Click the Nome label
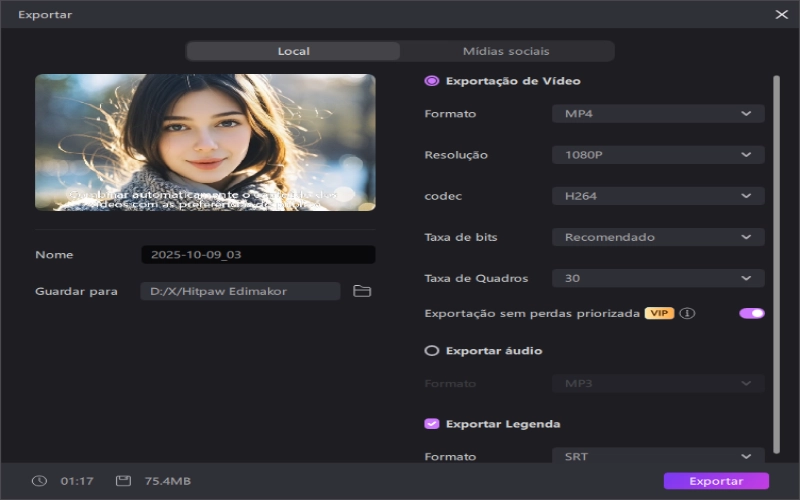Viewport: 800px width, 500px height. 54,255
